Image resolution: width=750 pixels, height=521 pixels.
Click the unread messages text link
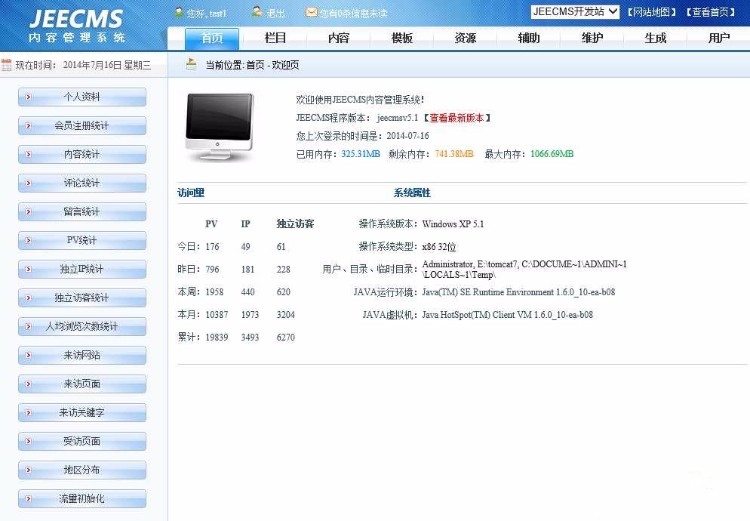click(353, 13)
